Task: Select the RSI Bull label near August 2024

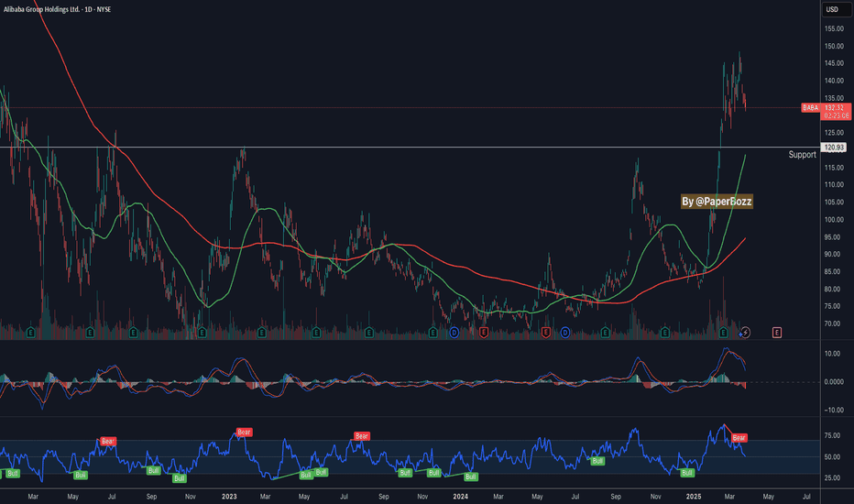Action: 597,461
